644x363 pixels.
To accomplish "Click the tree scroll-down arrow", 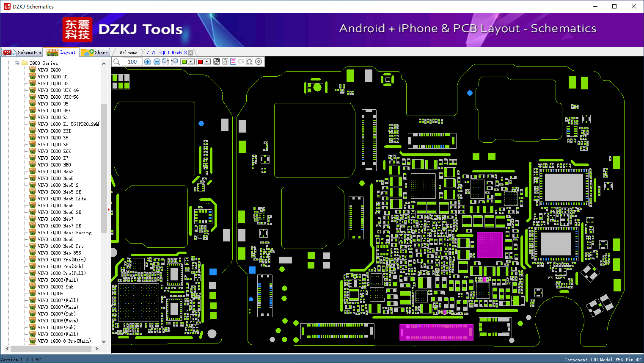I will click(104, 341).
